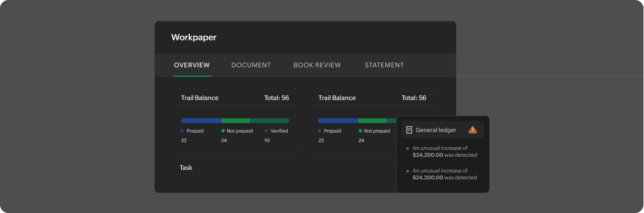Screen dimensions: 644x213
Task: Click blue bar segment in right Trail Balance
Action: point(338,120)
